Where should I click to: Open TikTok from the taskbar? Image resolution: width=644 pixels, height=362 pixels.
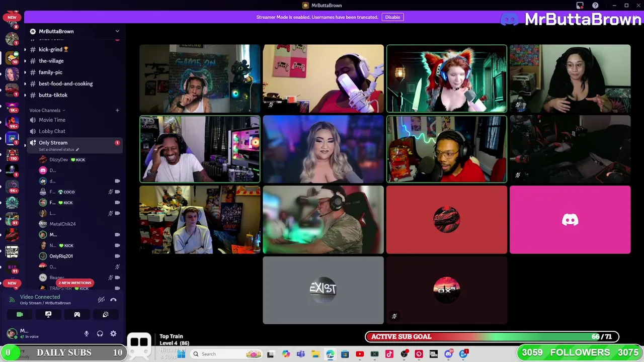tap(389, 354)
